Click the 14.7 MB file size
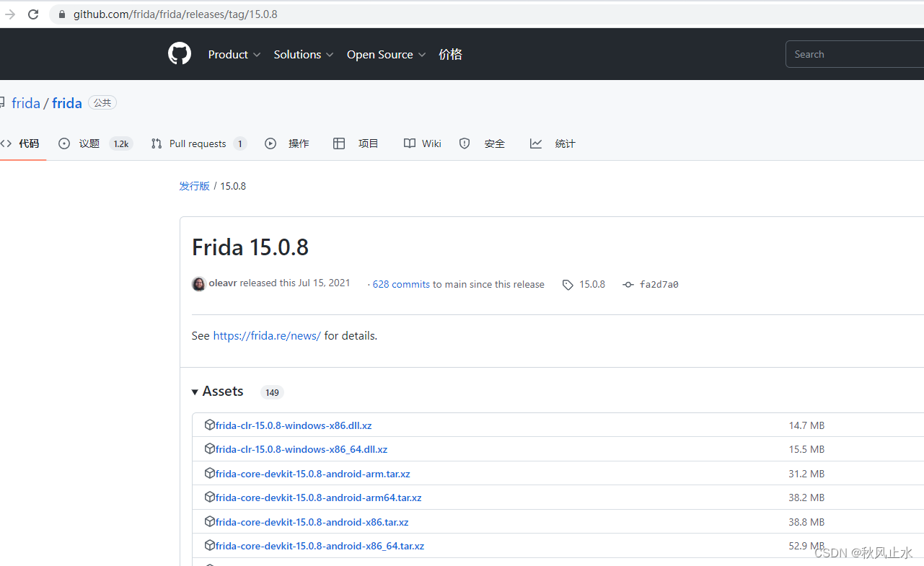The height and width of the screenshot is (566, 924). tap(806, 425)
